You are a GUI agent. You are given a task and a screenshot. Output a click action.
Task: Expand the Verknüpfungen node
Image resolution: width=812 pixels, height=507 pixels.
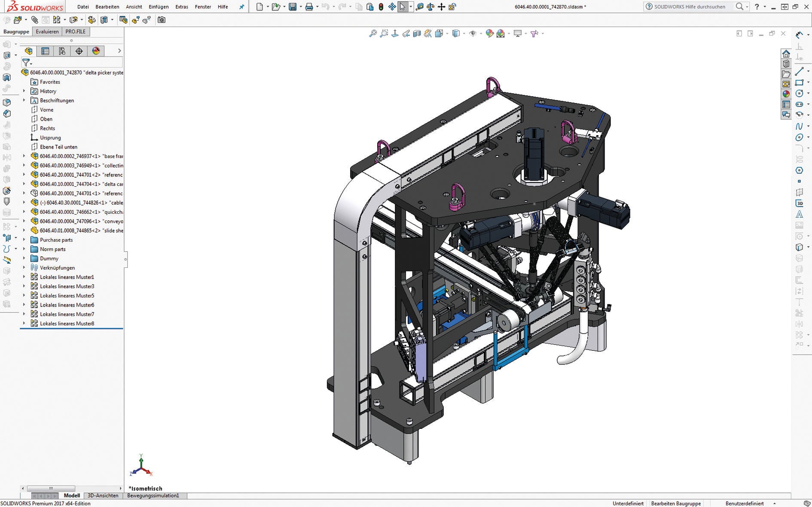pos(24,267)
